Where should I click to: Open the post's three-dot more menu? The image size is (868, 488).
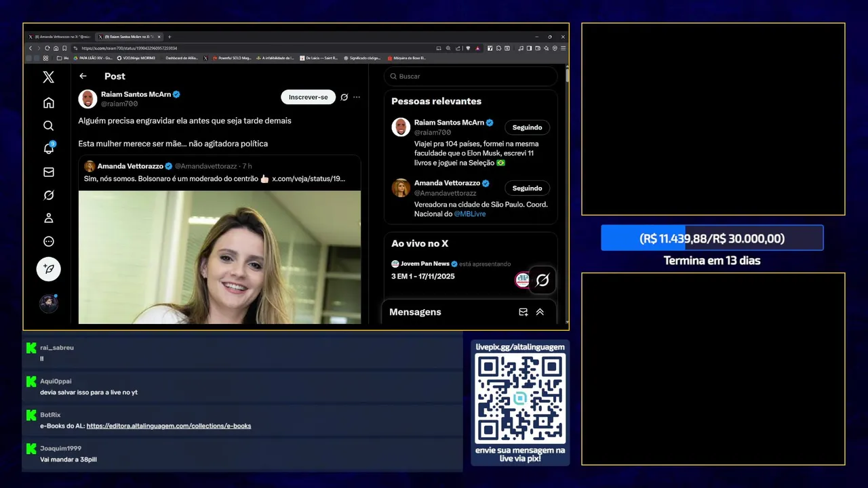tap(357, 98)
